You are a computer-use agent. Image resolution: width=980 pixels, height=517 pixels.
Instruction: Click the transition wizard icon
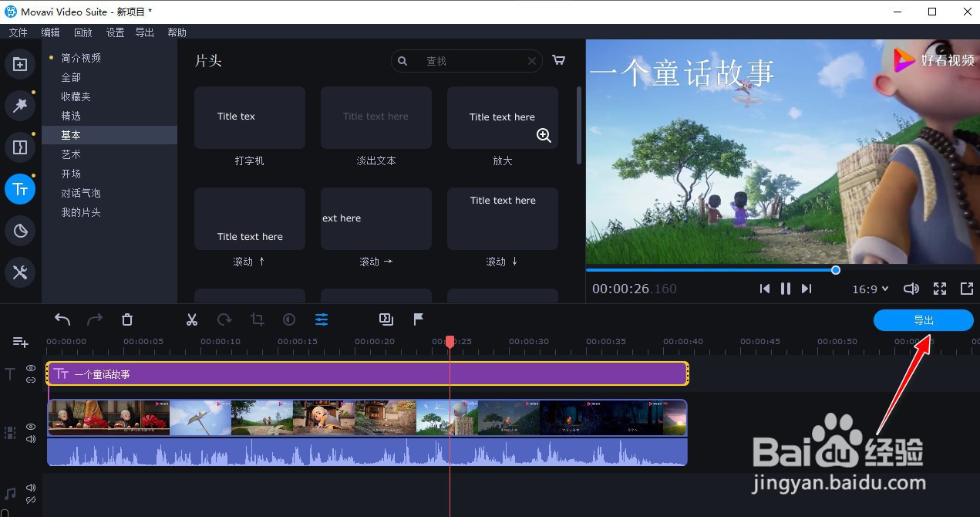pos(386,319)
